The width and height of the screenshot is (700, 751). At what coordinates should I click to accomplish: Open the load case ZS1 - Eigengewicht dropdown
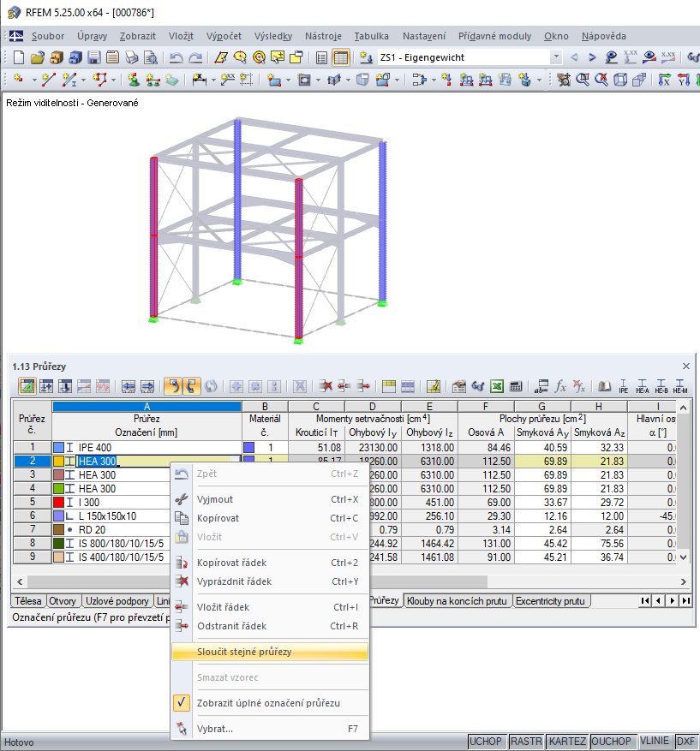coord(556,57)
